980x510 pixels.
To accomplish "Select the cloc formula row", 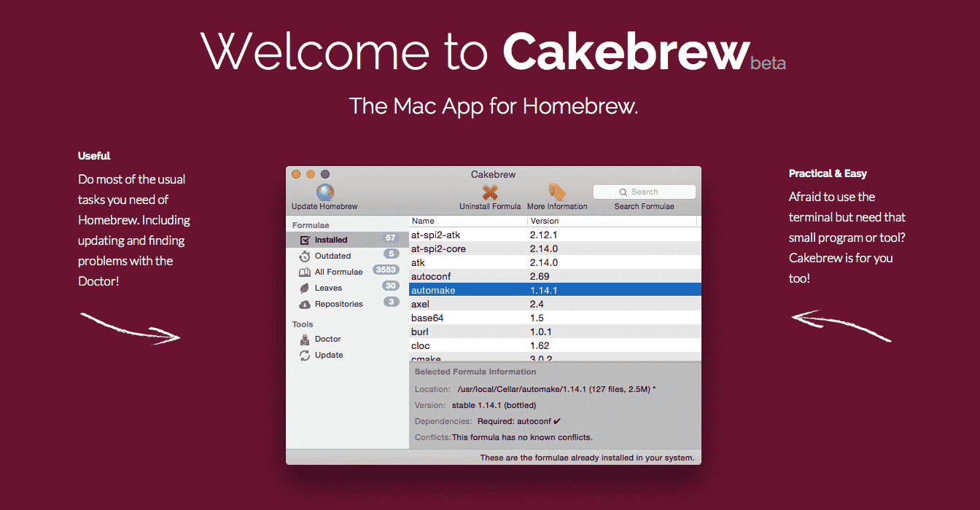I will pos(555,346).
